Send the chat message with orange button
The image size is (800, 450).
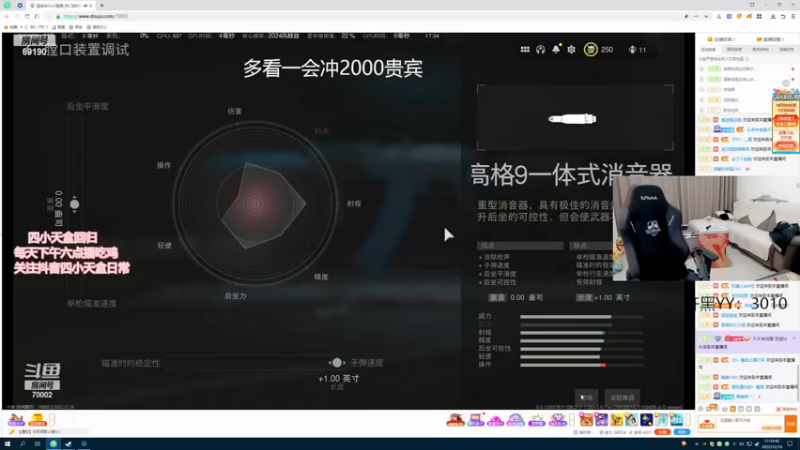coord(790,423)
